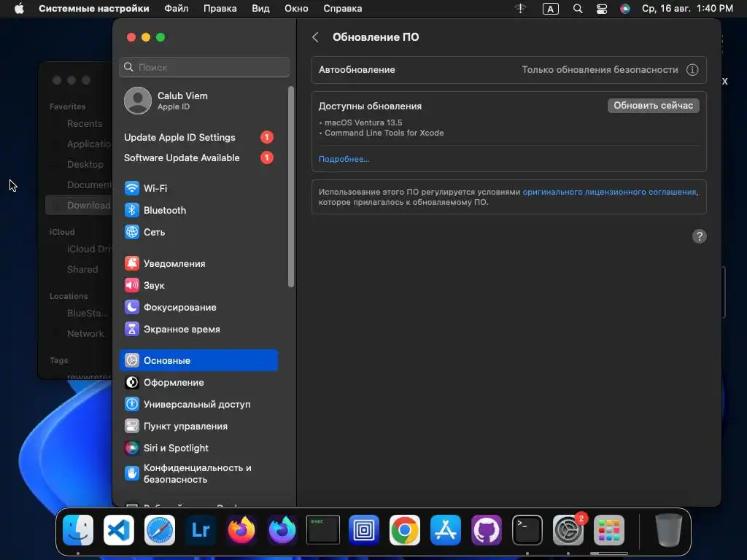Open Calub Viem Apple ID profile

point(198,101)
